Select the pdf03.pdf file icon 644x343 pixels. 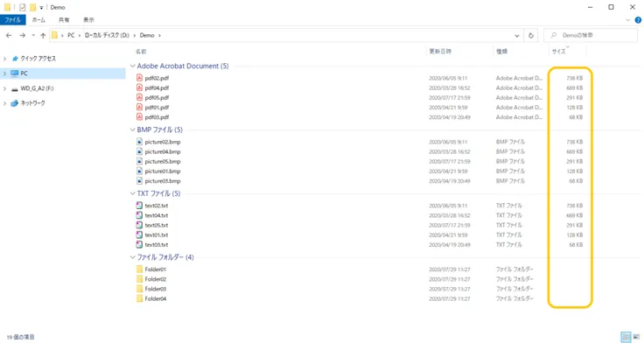coord(139,117)
